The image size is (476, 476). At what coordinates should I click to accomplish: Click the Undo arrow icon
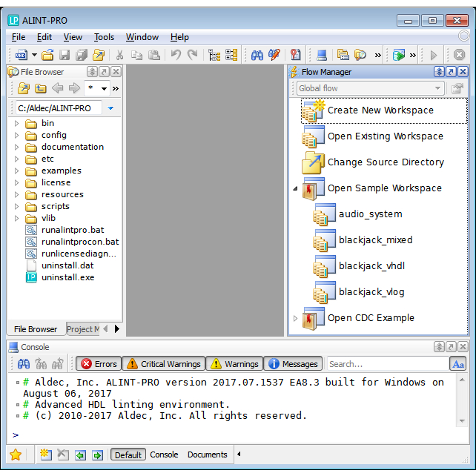176,55
